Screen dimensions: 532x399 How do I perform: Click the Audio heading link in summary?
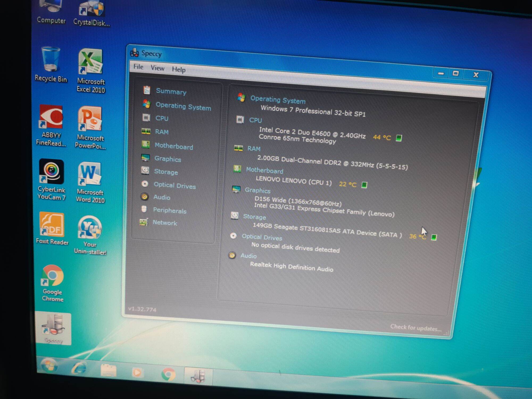pos(248,256)
